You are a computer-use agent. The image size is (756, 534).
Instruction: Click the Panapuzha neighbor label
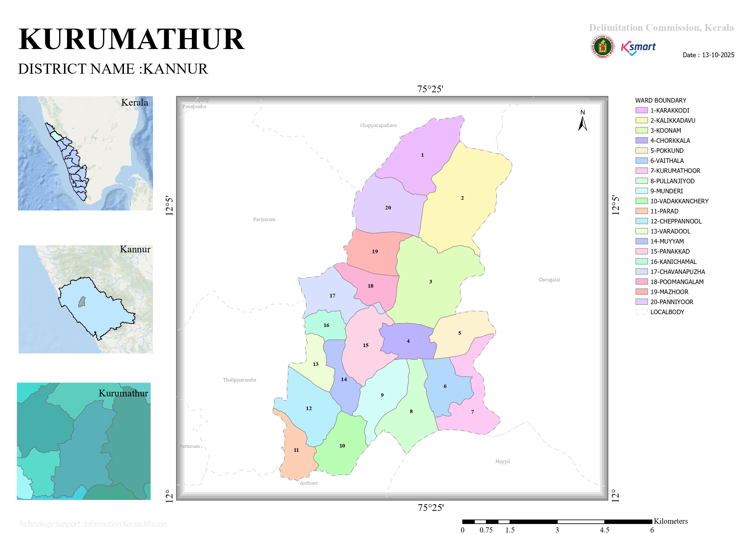coord(194,107)
